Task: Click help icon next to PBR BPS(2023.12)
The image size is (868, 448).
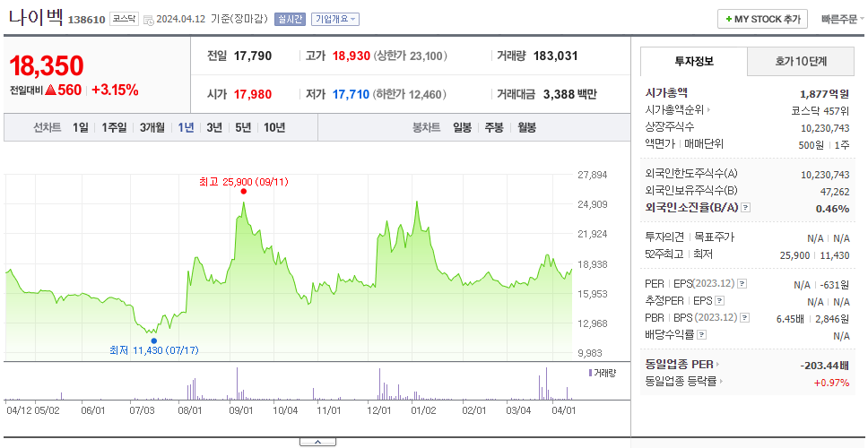Action: pyautogui.click(x=745, y=318)
